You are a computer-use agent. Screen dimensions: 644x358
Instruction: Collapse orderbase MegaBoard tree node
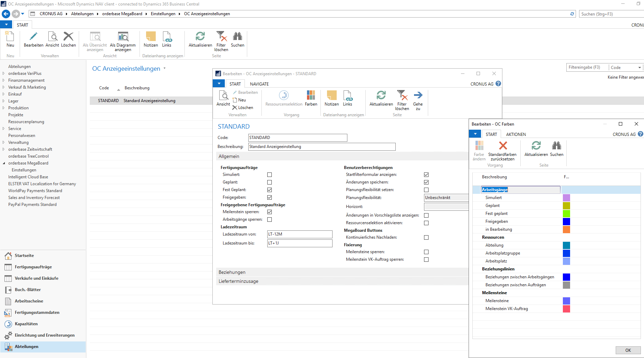click(x=4, y=163)
